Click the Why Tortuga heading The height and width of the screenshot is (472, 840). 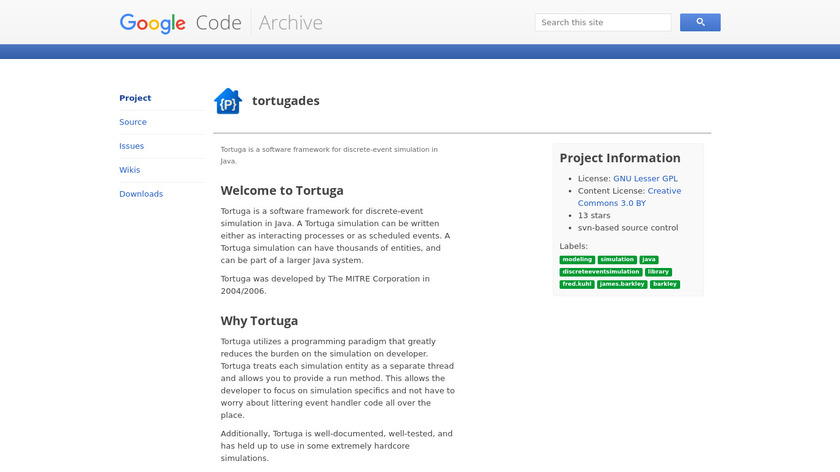coord(259,321)
